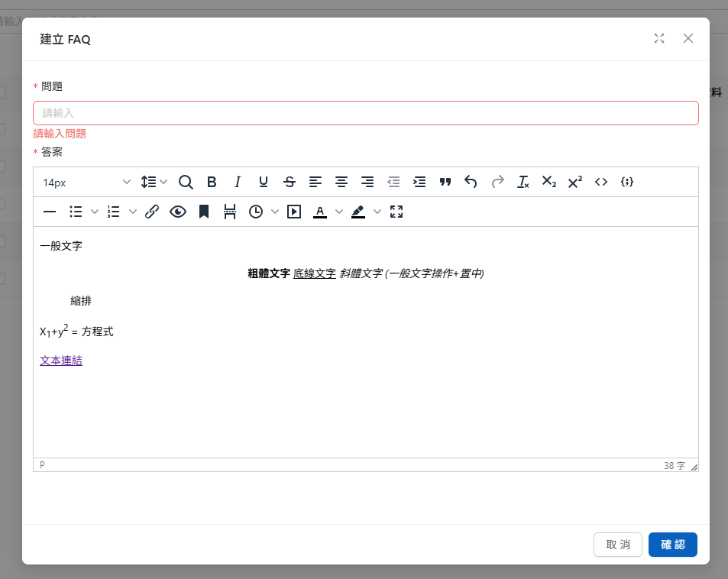Toggle bold formatting in the editor
Screen dimensions: 728x579
click(x=212, y=182)
